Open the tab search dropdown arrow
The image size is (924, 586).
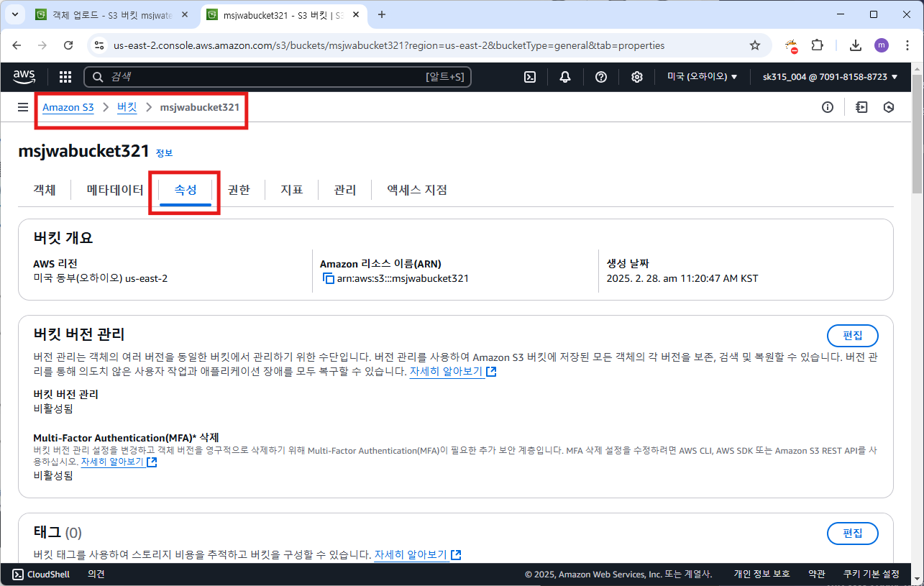14,14
